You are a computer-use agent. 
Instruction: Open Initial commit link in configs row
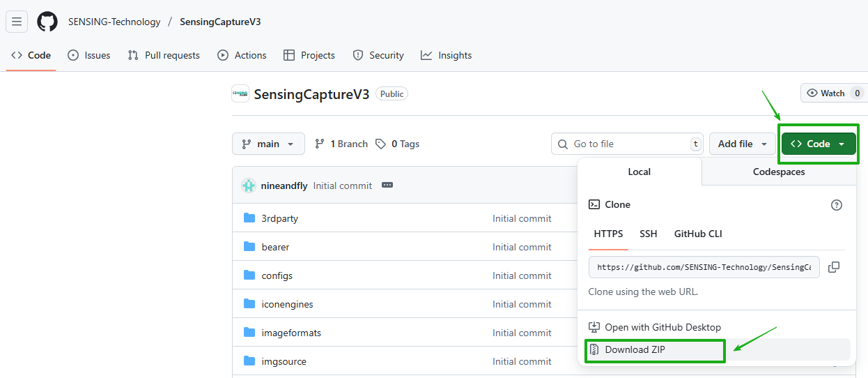pyautogui.click(x=522, y=275)
